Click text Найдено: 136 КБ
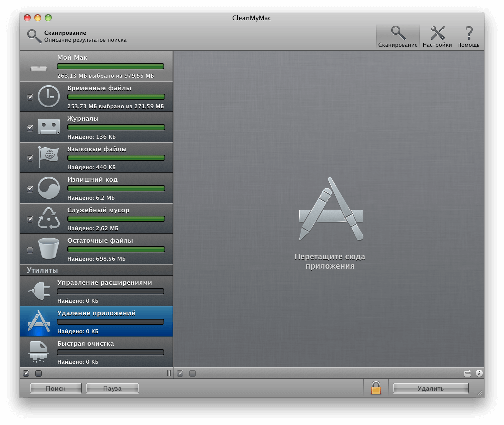 [91, 137]
